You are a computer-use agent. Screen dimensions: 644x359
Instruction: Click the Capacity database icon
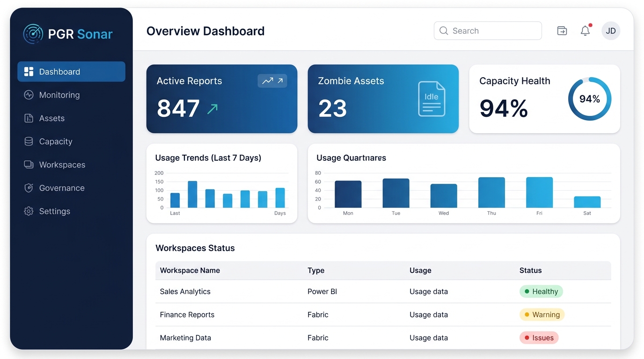click(29, 141)
